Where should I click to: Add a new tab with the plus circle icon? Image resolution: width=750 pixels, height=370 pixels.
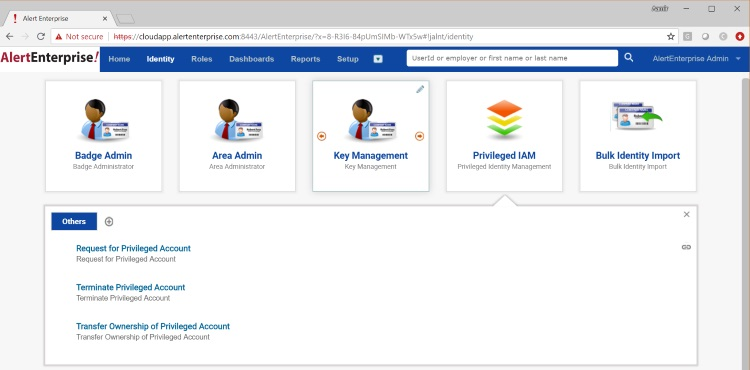(x=109, y=221)
